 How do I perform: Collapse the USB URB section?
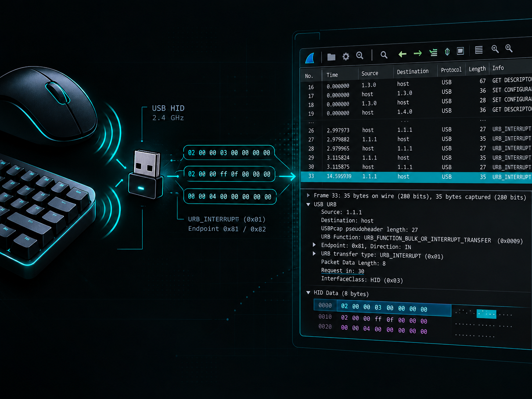coord(308,204)
